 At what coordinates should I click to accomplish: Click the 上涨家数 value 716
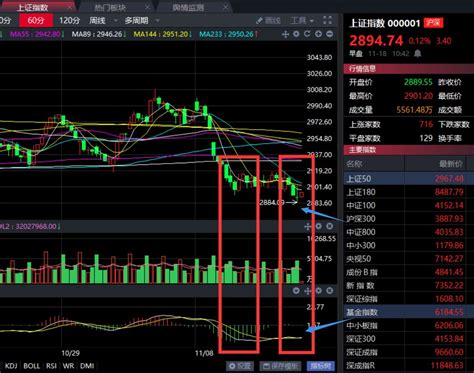click(x=426, y=124)
